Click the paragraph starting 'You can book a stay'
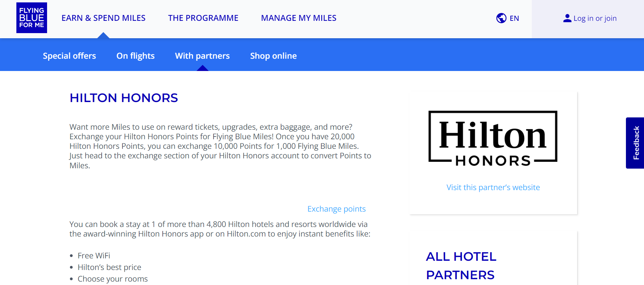The height and width of the screenshot is (285, 644). tap(220, 229)
